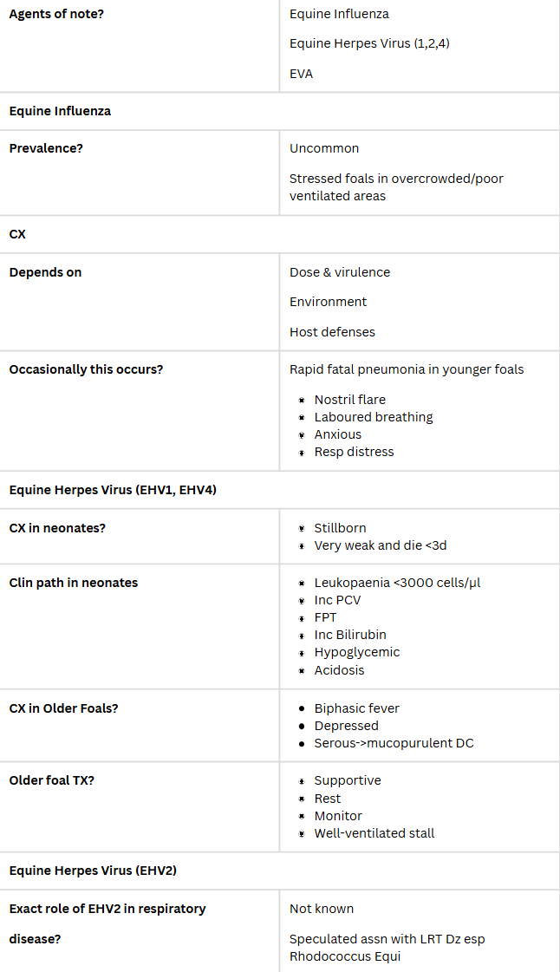Select the 'Leukopaenia <3000 cells/µl' bullet

pos(397,583)
